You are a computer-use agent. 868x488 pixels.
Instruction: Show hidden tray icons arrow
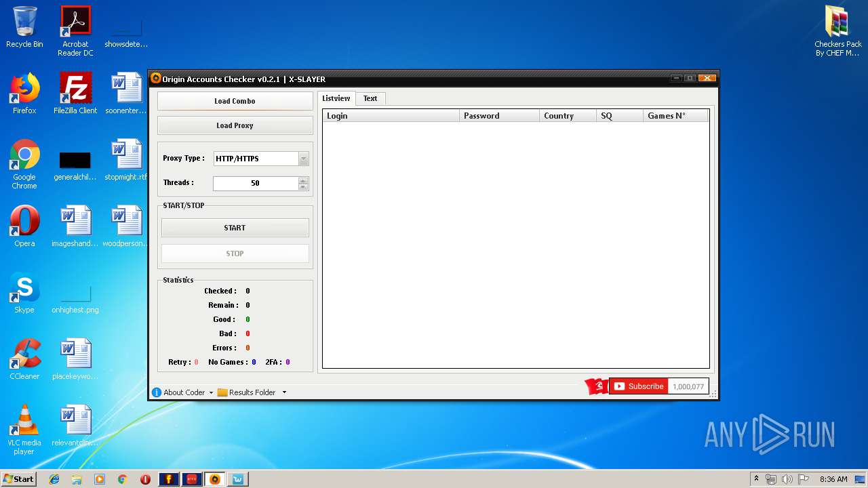pos(756,479)
